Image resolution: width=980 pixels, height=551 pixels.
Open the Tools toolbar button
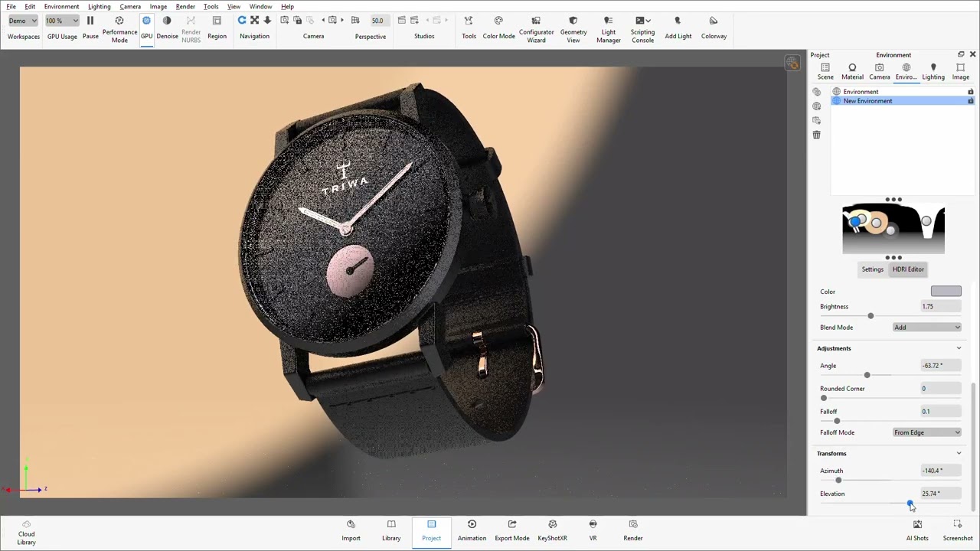click(469, 27)
